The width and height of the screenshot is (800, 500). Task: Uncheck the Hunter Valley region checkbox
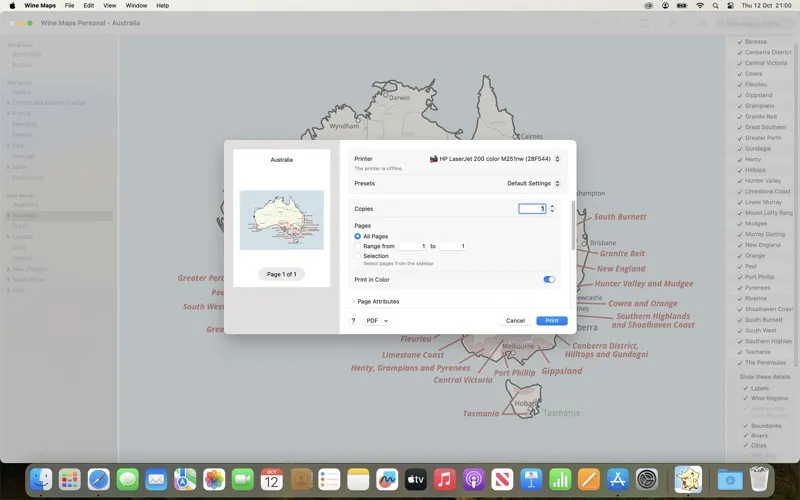pyautogui.click(x=740, y=181)
